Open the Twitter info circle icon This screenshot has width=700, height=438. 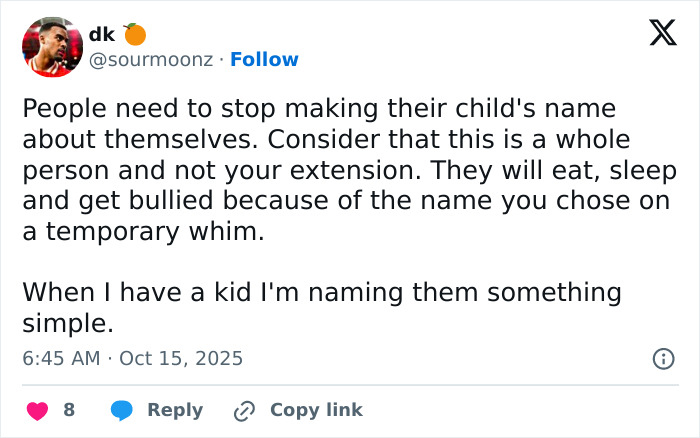point(662,358)
